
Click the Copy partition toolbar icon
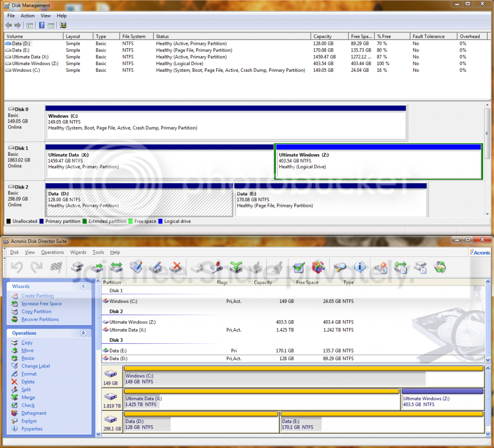click(77, 268)
